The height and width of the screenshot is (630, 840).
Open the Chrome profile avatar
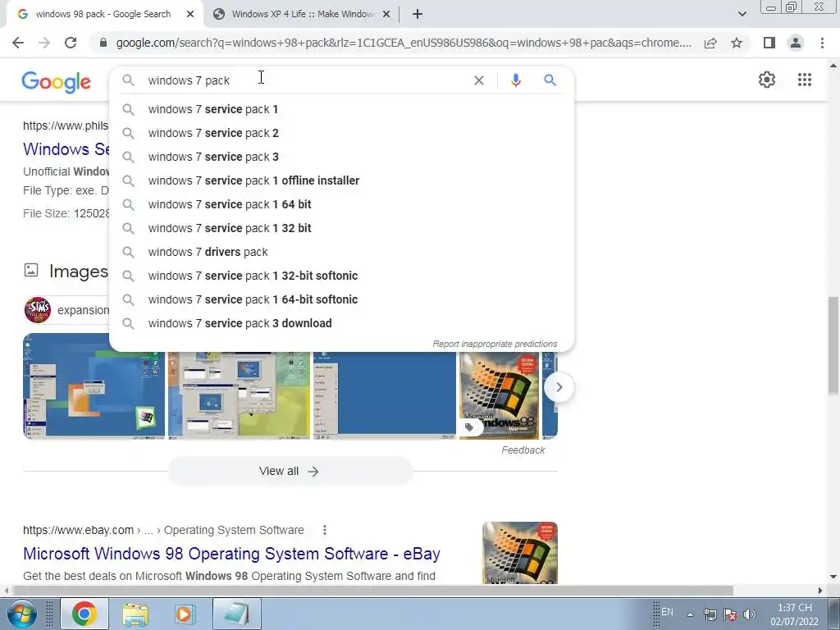coord(796,43)
